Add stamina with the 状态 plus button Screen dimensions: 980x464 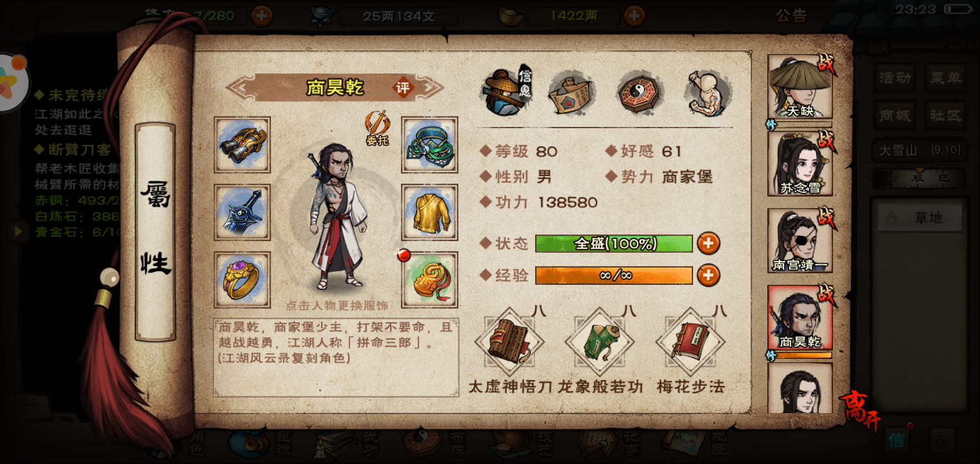coord(708,244)
